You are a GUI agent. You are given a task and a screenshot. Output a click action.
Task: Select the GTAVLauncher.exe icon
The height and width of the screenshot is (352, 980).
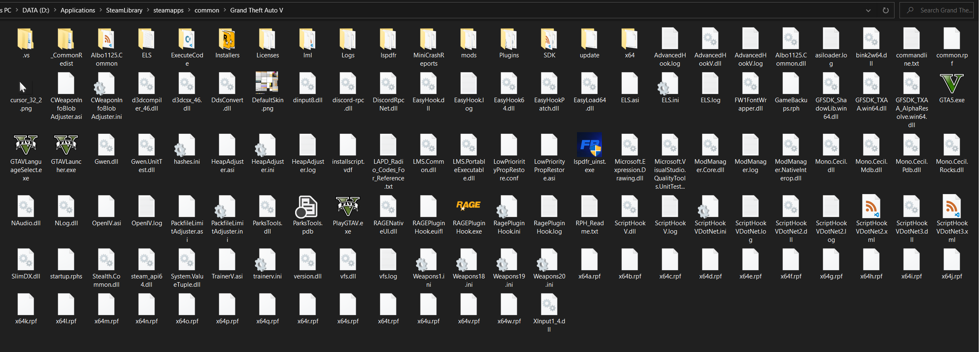[66, 145]
